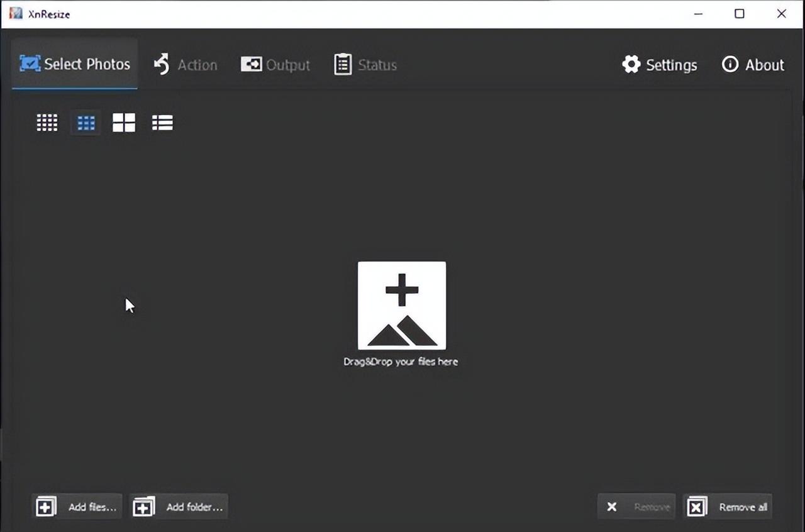Switch to the Action tab

point(186,65)
